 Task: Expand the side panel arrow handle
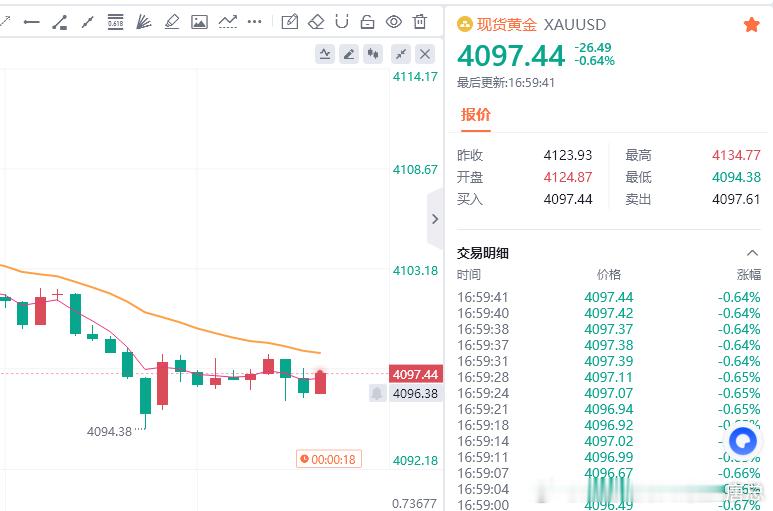(x=434, y=219)
